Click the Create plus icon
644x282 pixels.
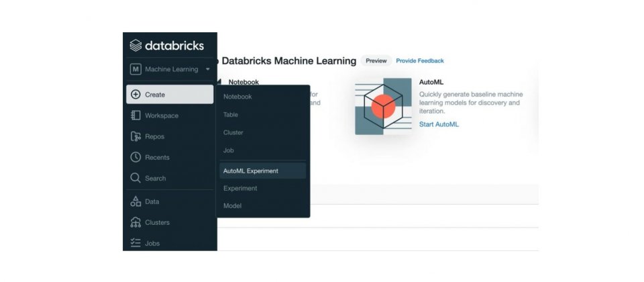click(136, 95)
